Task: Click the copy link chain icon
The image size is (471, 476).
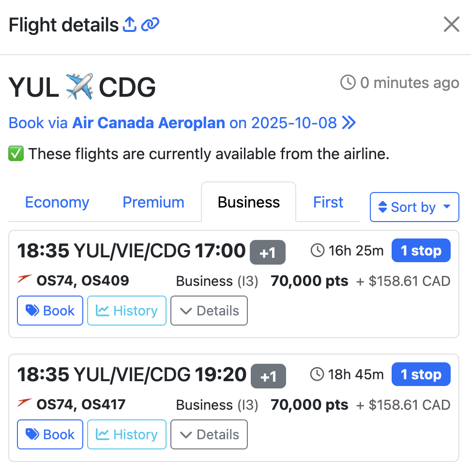Action: pyautogui.click(x=151, y=24)
